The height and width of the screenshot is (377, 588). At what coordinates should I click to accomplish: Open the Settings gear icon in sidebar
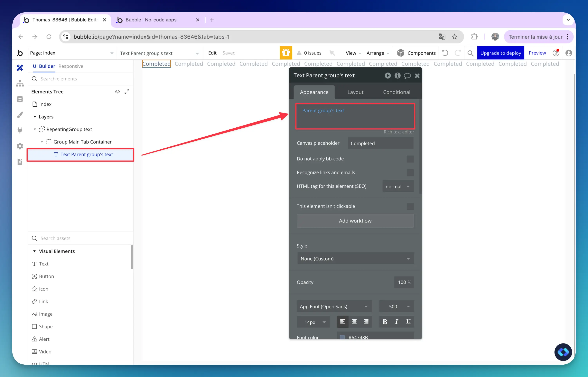pos(20,146)
